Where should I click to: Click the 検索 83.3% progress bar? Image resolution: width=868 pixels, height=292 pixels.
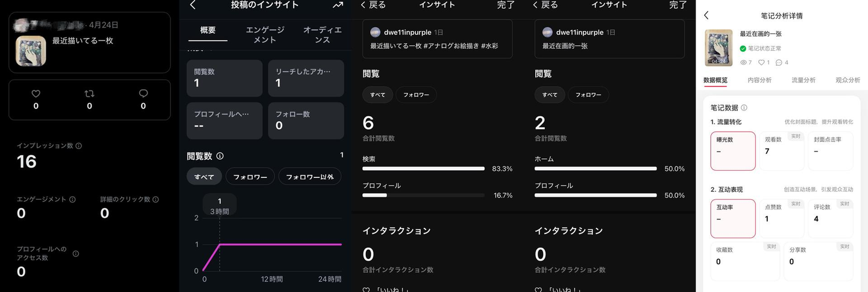(x=424, y=169)
